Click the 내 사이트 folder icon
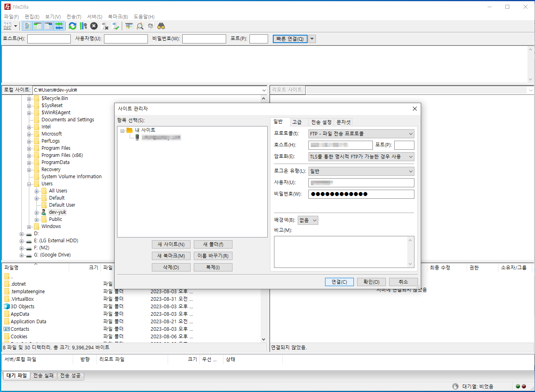The height and width of the screenshot is (392, 535). point(129,130)
